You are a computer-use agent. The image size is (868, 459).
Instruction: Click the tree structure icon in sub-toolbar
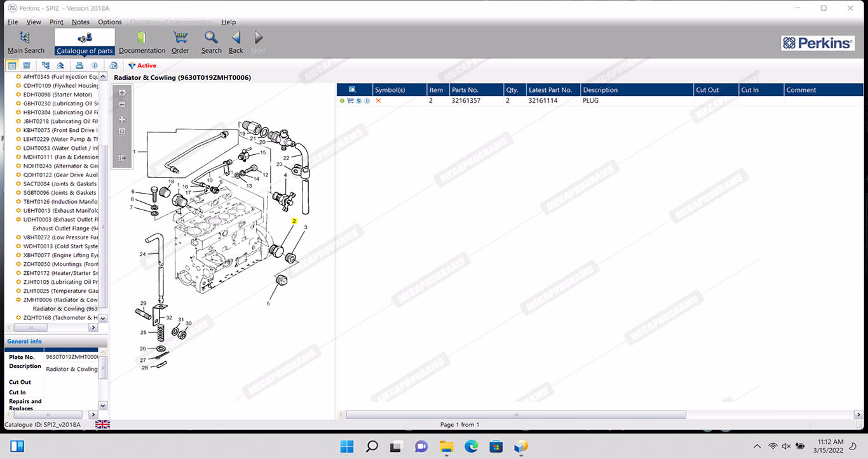[x=46, y=65]
